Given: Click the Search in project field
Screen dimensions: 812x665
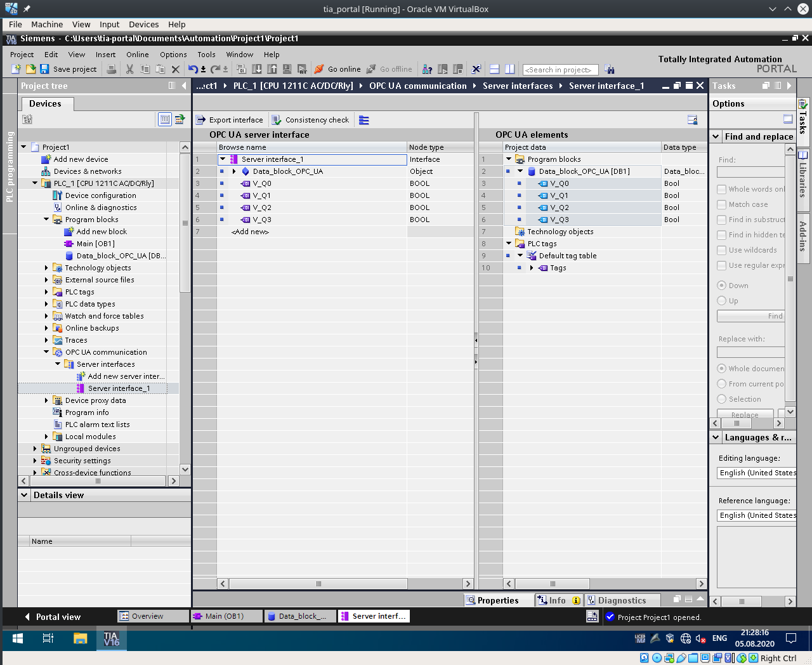Looking at the screenshot, I should coord(560,70).
